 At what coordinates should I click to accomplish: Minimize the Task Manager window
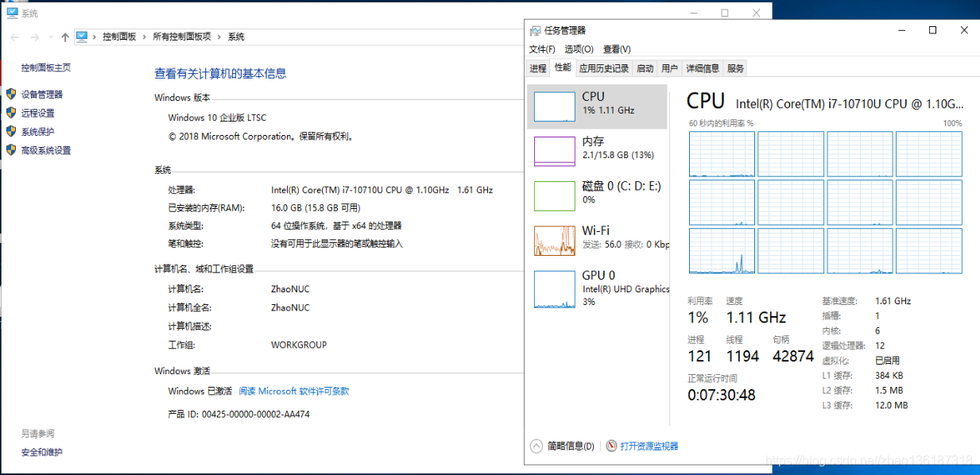pos(902,30)
